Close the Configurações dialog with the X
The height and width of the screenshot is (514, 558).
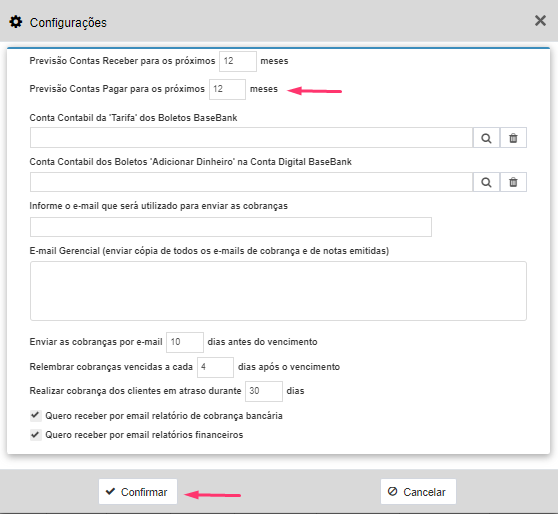click(540, 21)
